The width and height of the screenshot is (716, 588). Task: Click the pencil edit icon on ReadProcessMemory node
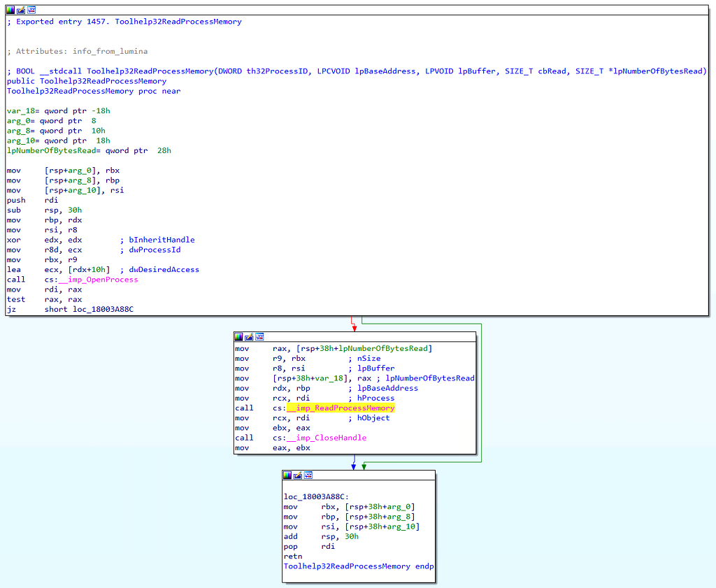pyautogui.click(x=249, y=337)
